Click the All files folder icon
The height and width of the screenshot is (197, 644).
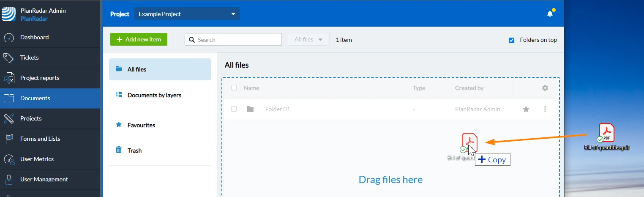(119, 69)
